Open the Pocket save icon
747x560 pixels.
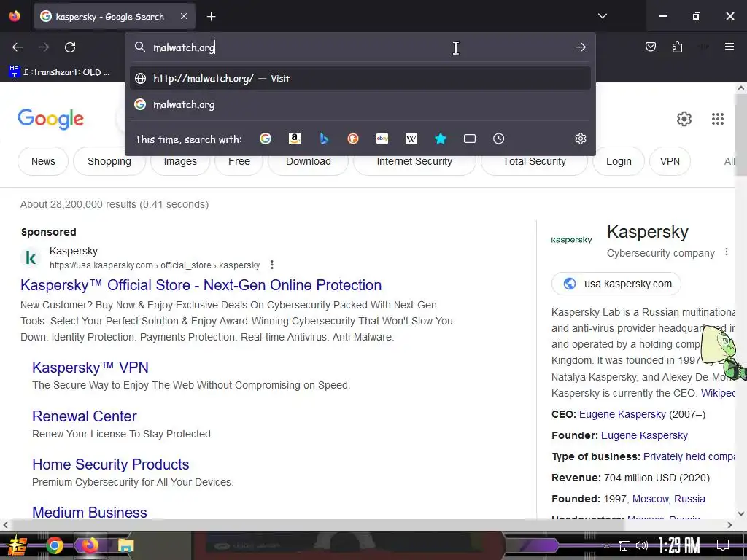point(650,47)
